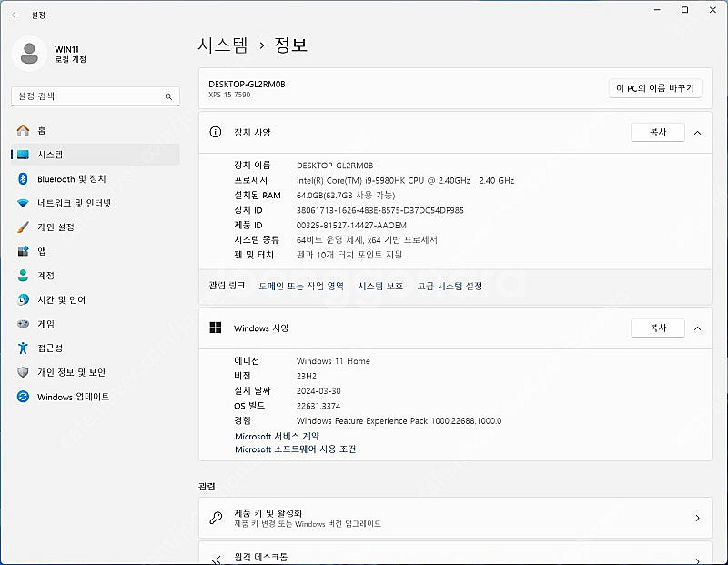
Task: Click the Apps icon in sidebar
Action: (x=23, y=251)
